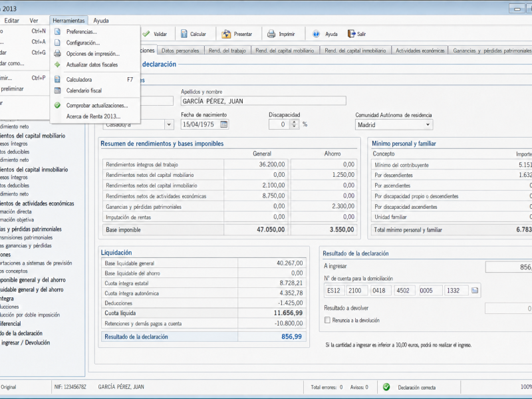Viewport: 532px width, 399px height.
Task: Click the Herramientas menu
Action: [x=68, y=21]
